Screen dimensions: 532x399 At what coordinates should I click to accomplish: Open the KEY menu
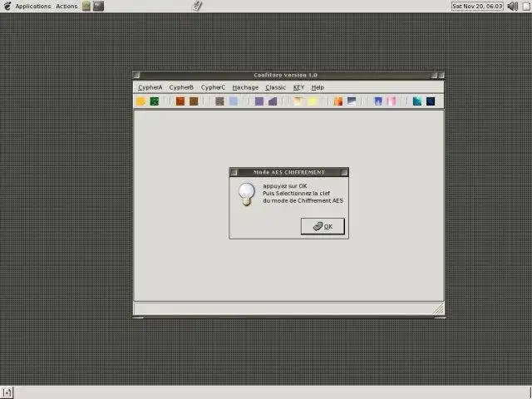(x=298, y=87)
